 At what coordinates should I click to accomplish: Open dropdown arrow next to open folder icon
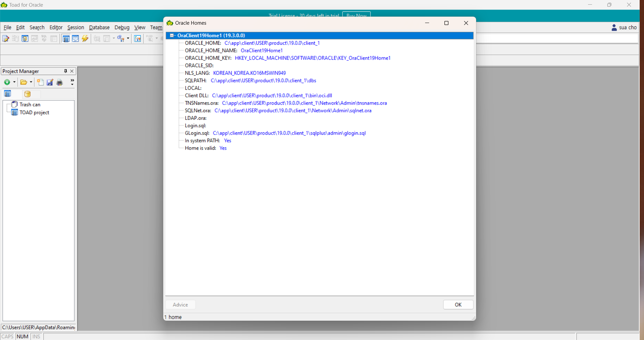coord(31,82)
